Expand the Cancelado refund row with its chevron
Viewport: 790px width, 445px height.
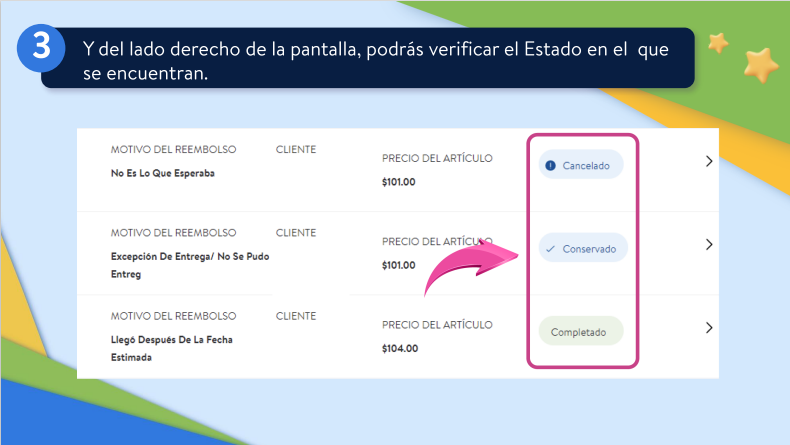point(709,161)
